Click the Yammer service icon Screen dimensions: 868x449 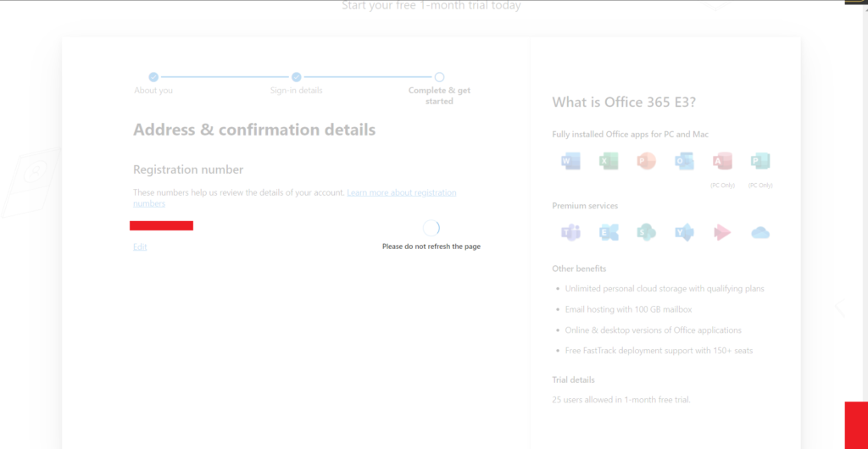(684, 233)
